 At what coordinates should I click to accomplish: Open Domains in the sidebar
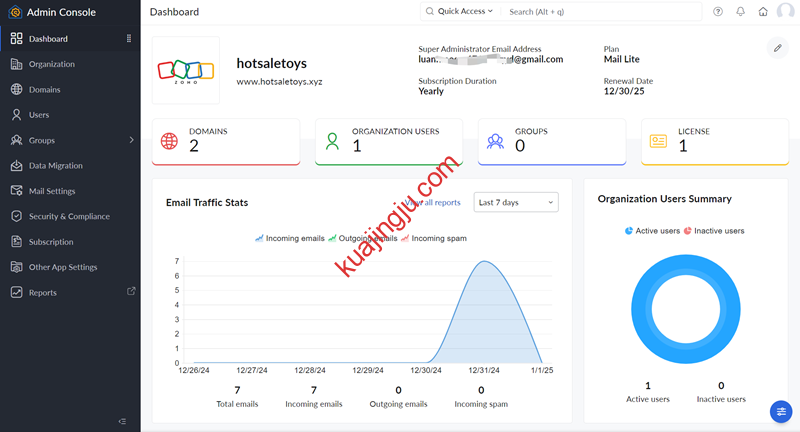(44, 90)
